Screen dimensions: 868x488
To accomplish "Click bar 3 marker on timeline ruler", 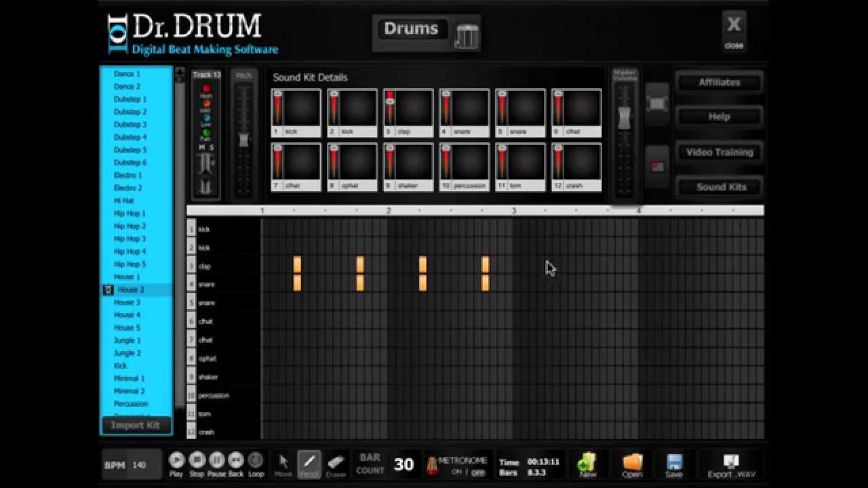I will [x=513, y=211].
